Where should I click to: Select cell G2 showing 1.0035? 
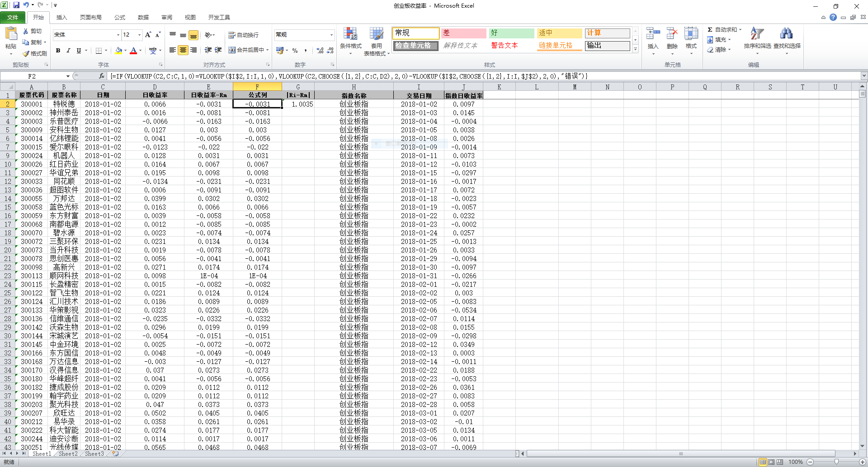(298, 104)
